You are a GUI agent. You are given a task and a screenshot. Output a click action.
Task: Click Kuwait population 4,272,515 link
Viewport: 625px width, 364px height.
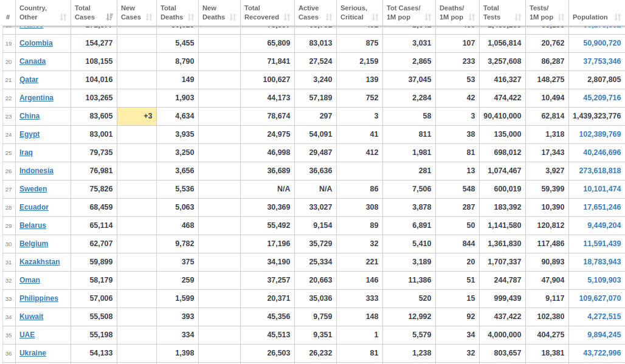pyautogui.click(x=604, y=317)
